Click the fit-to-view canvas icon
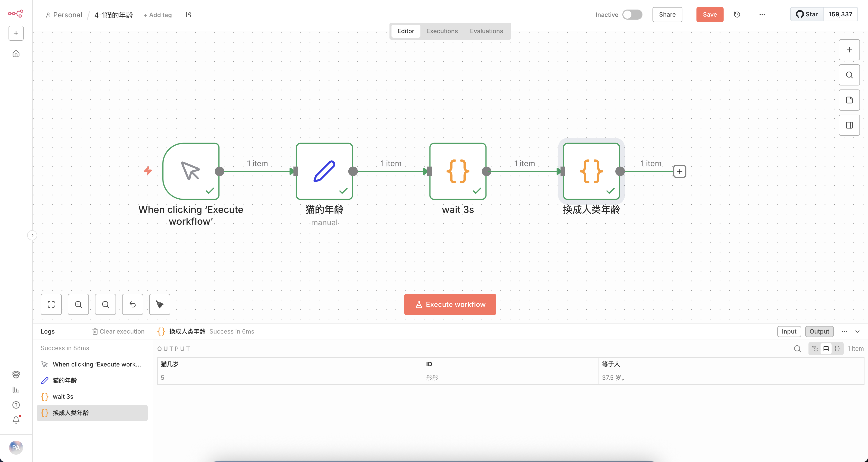868x462 pixels. tap(51, 304)
